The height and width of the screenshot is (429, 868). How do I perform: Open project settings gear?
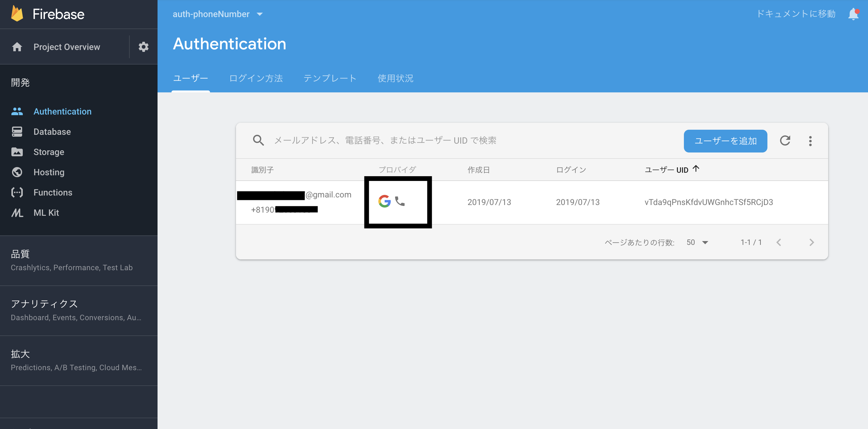(144, 47)
